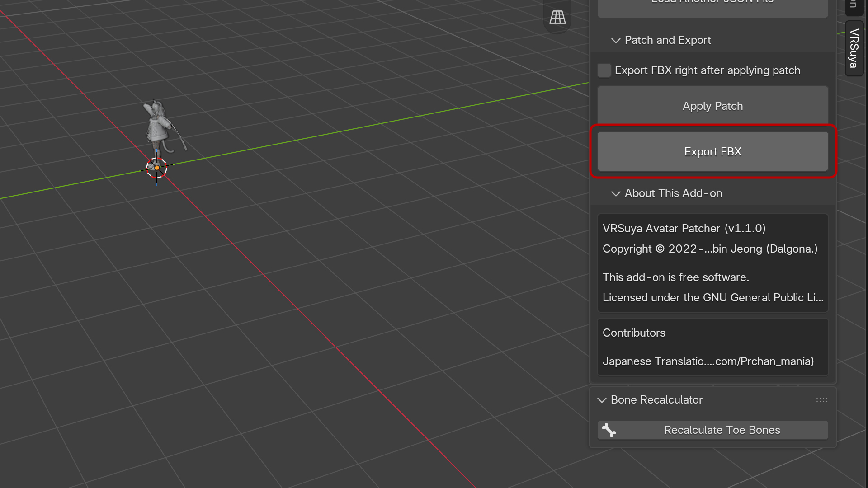
Task: Enable Export FBX right after applying patch
Action: coord(604,70)
